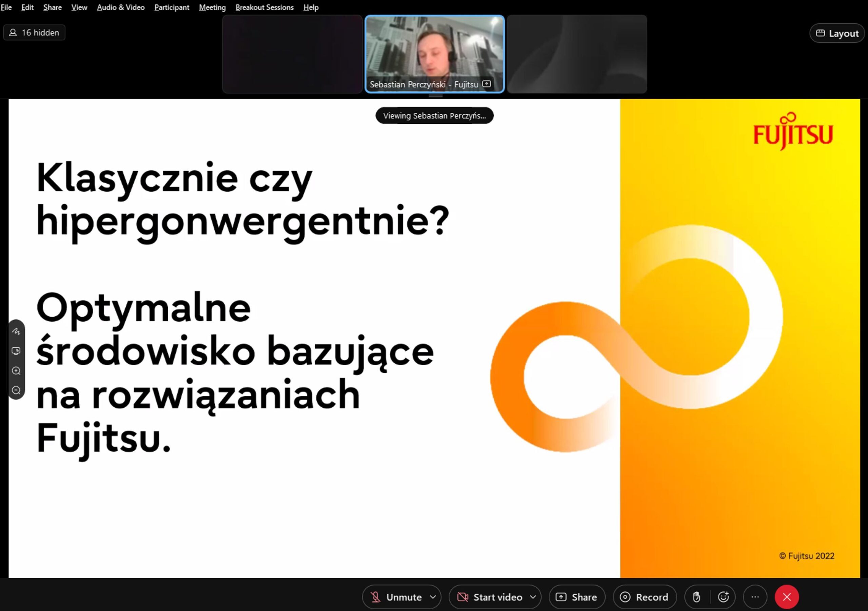Click the Fujitsu logo on the slide
The image size is (868, 611).
click(793, 131)
